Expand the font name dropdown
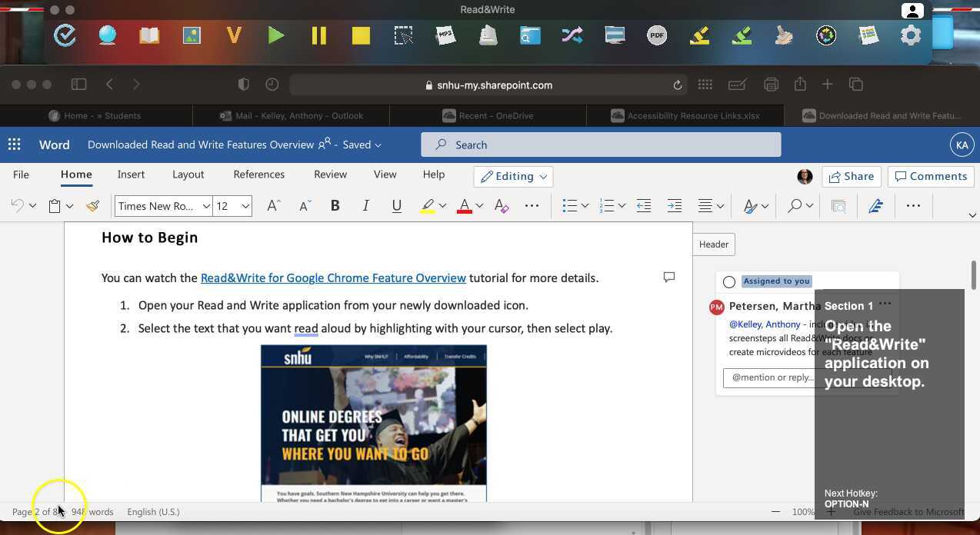The width and height of the screenshot is (980, 535). [206, 206]
